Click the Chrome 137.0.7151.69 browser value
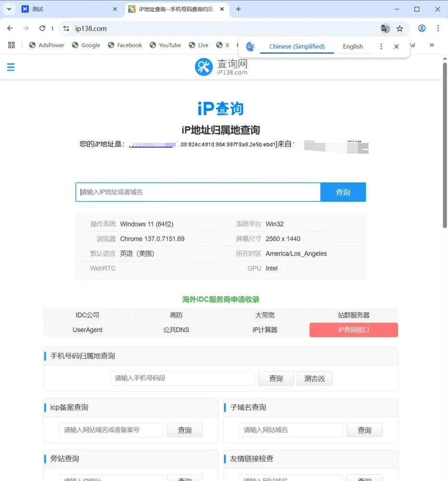Image resolution: width=448 pixels, height=481 pixels. [x=152, y=239]
